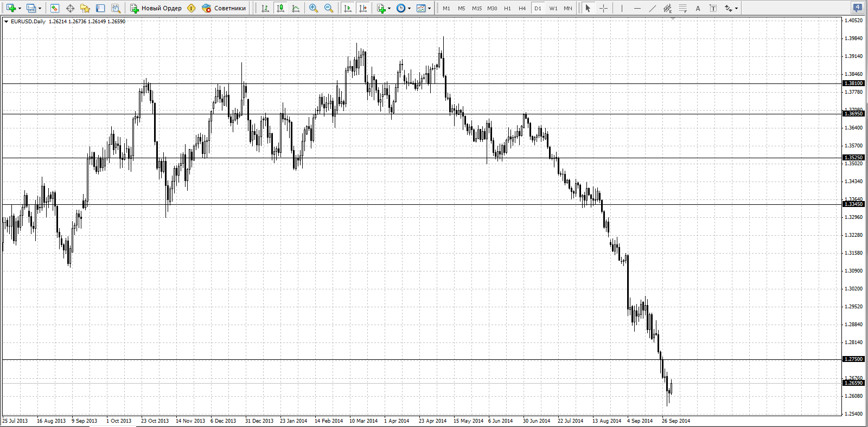868x427 pixels.
Task: Click the Periods clock icon
Action: point(401,8)
